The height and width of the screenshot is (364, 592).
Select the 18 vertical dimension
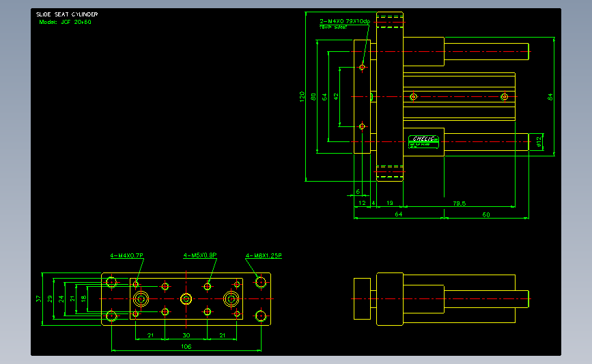(x=83, y=298)
